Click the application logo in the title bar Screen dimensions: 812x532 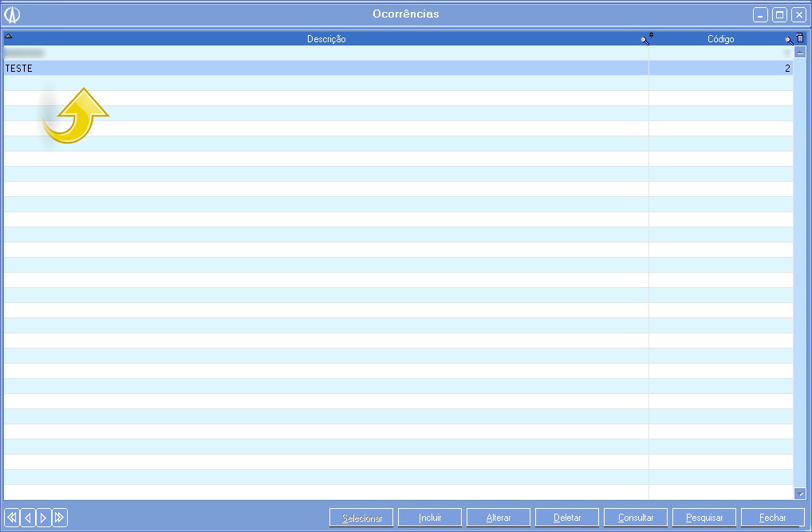coord(12,14)
